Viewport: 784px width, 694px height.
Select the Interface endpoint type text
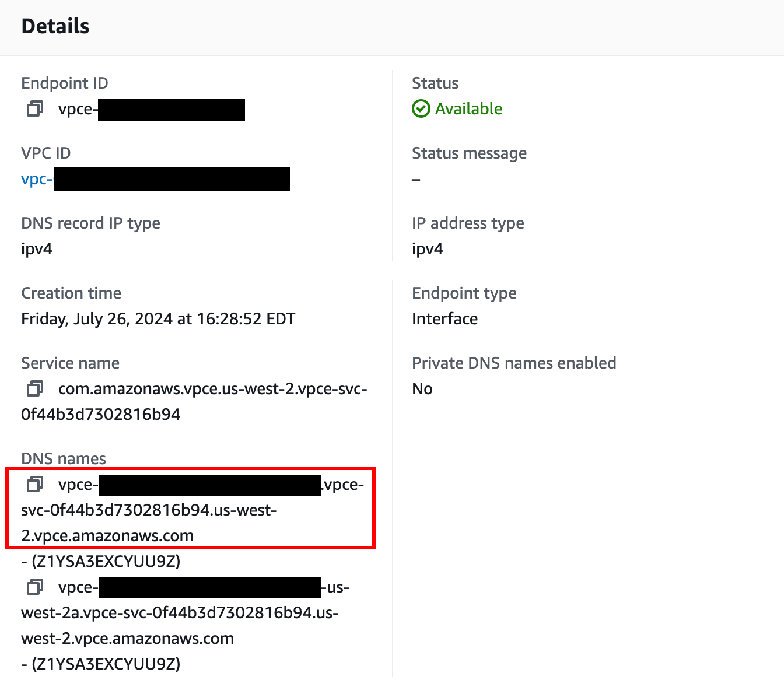pyautogui.click(x=444, y=318)
